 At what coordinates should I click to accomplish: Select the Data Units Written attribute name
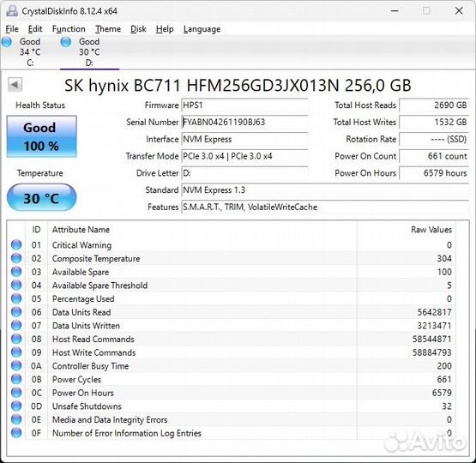(86, 326)
